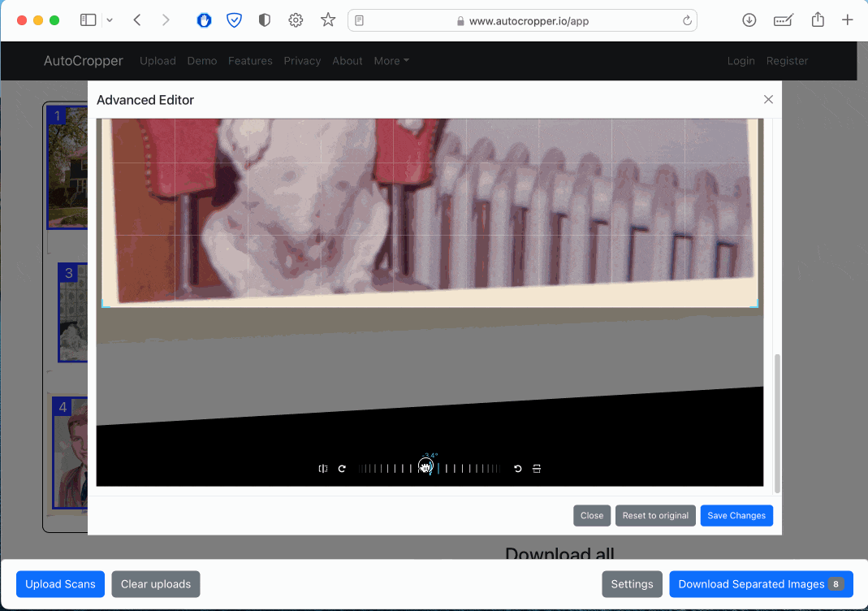Click the flip horizontal icon in the editor toolbar

click(x=322, y=468)
